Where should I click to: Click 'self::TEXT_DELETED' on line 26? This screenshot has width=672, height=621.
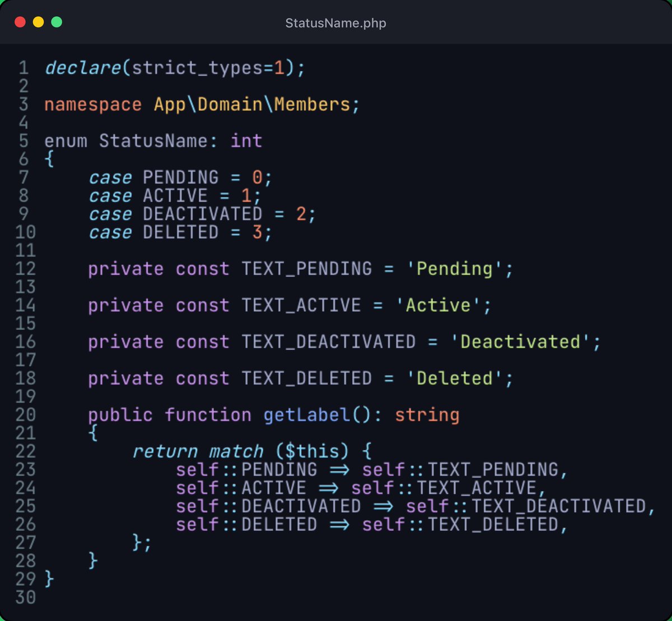tap(460, 525)
